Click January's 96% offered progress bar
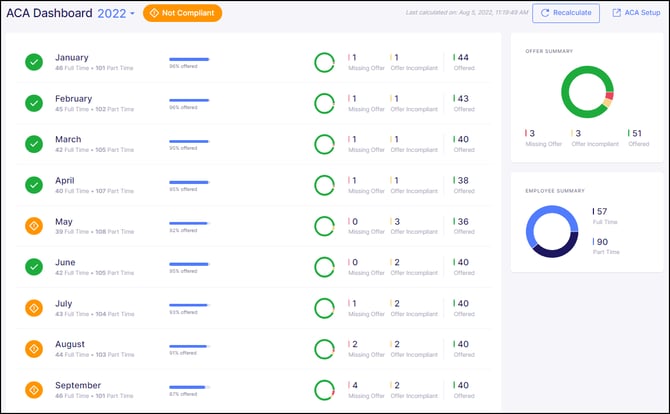This screenshot has width=670, height=414. coord(189,59)
